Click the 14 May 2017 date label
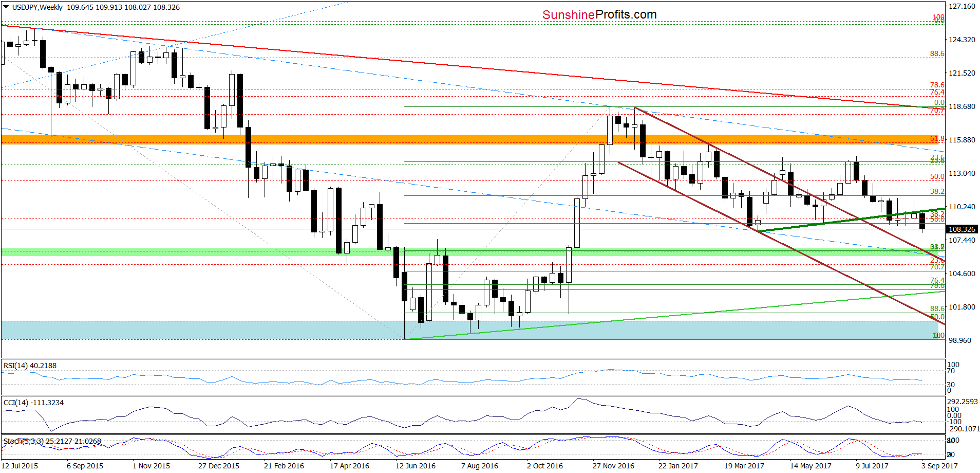 [x=811, y=466]
